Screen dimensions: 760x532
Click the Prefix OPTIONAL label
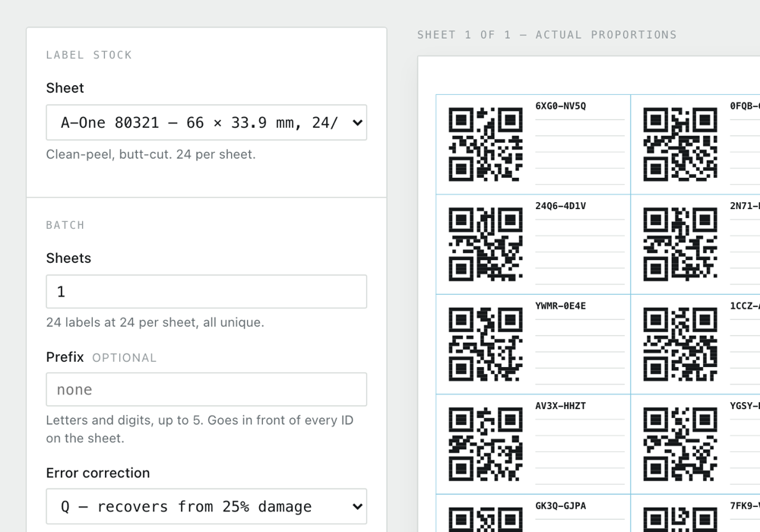[101, 357]
